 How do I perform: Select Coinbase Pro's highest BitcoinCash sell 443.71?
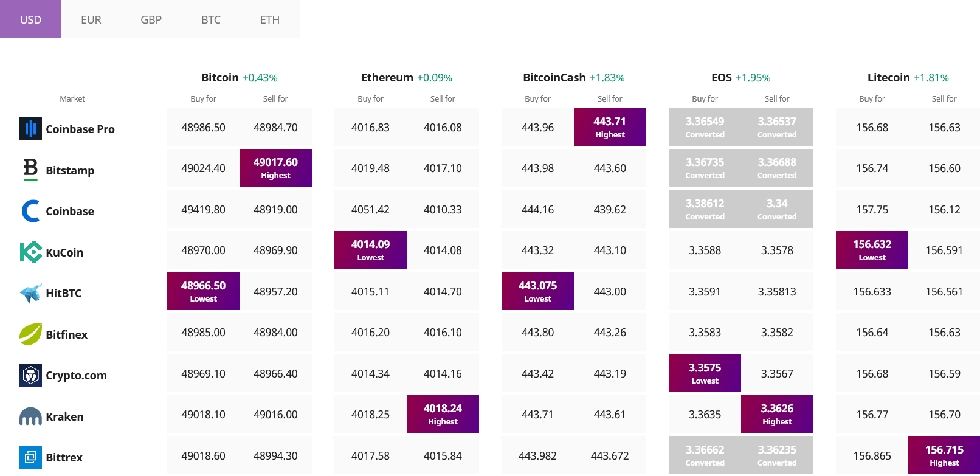point(610,126)
